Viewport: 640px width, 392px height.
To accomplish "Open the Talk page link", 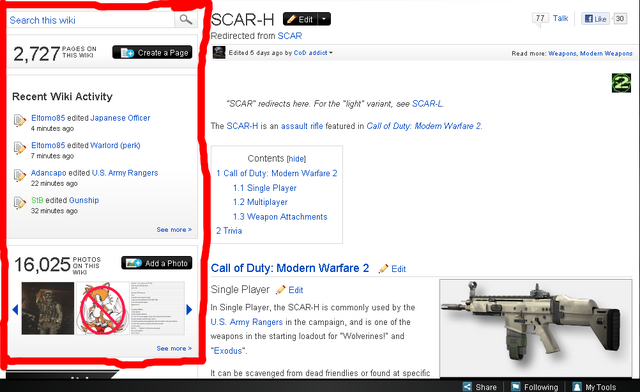I will 560,18.
